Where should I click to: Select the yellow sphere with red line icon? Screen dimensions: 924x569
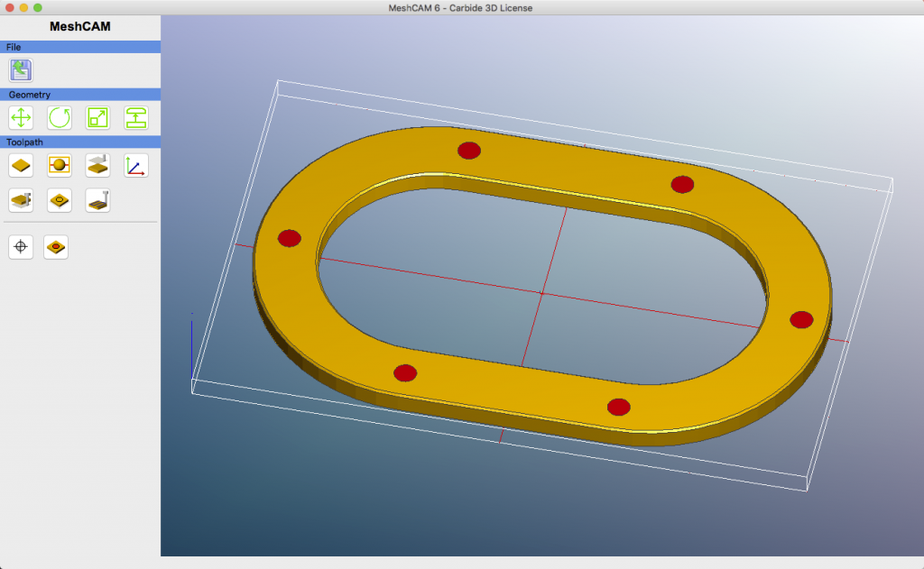60,166
